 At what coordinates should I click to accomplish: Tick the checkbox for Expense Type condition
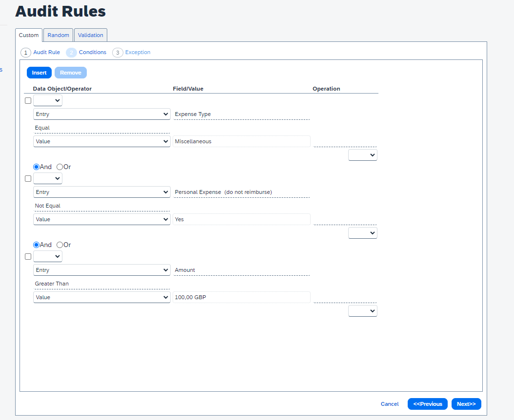point(28,101)
